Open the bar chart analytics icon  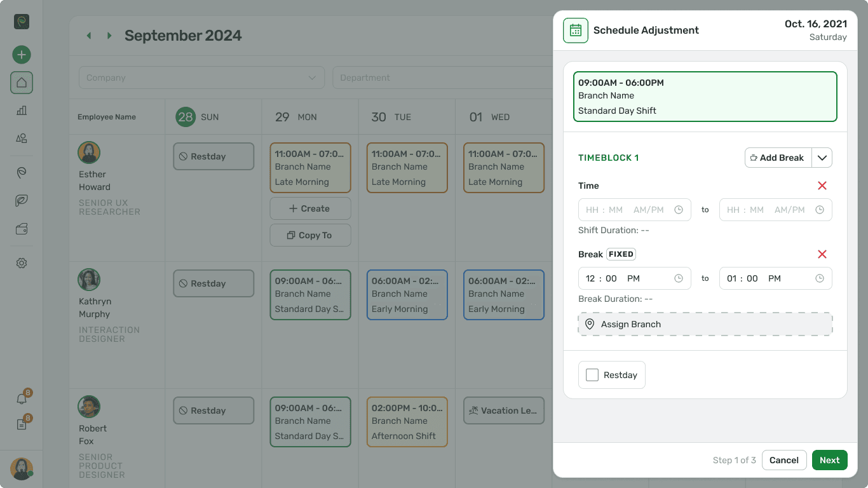tap(22, 111)
